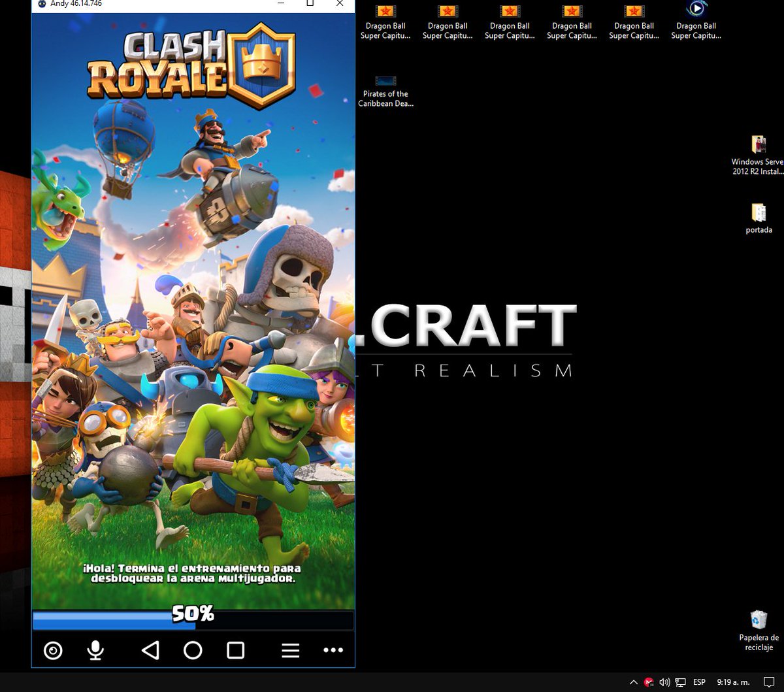Open recent apps with the square button

click(x=235, y=650)
